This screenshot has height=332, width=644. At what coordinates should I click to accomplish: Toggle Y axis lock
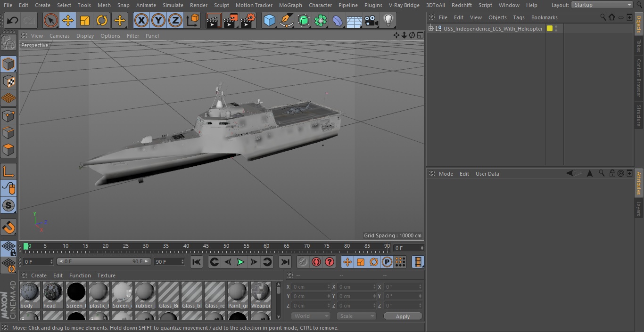coord(158,20)
